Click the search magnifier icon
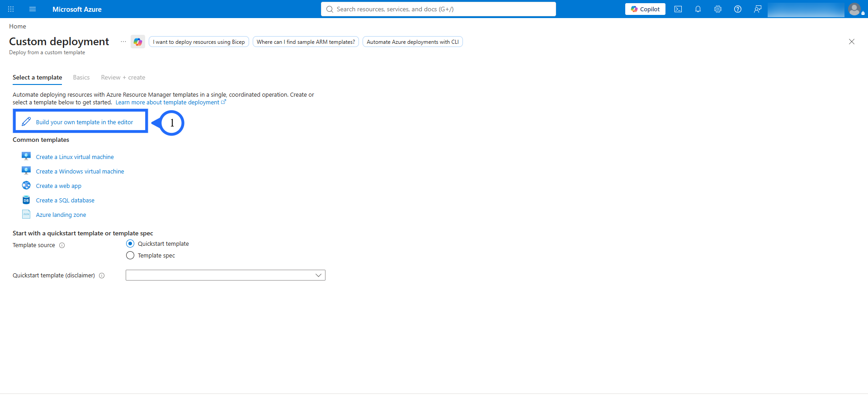The width and height of the screenshot is (868, 412). click(330, 9)
